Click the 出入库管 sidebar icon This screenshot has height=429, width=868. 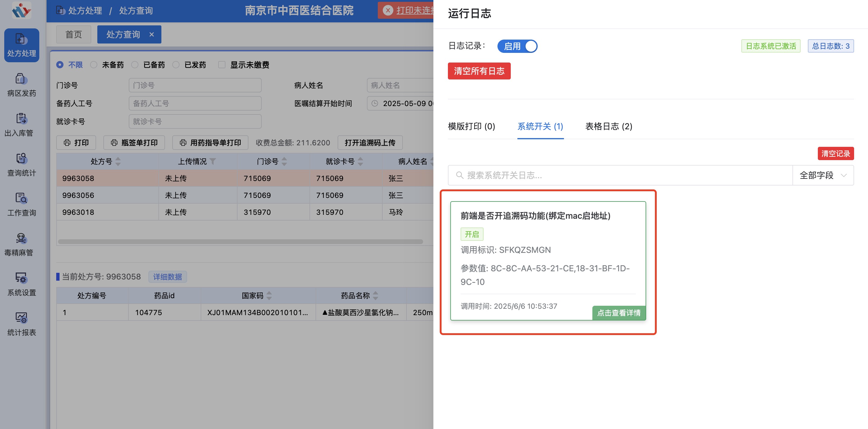pos(21,125)
